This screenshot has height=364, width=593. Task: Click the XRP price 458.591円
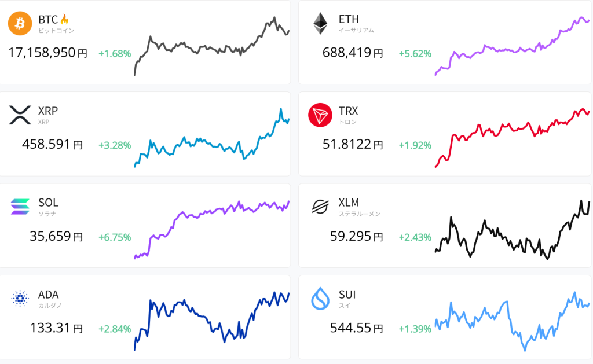[52, 145]
